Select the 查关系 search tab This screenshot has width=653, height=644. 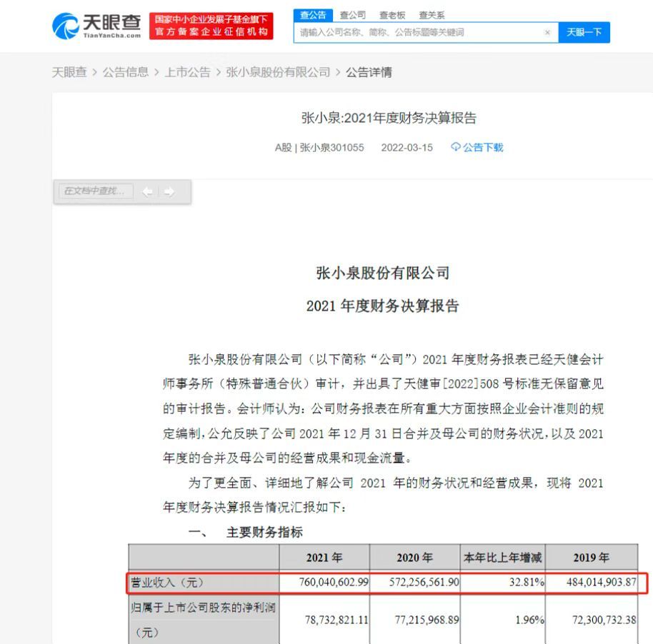click(x=432, y=16)
